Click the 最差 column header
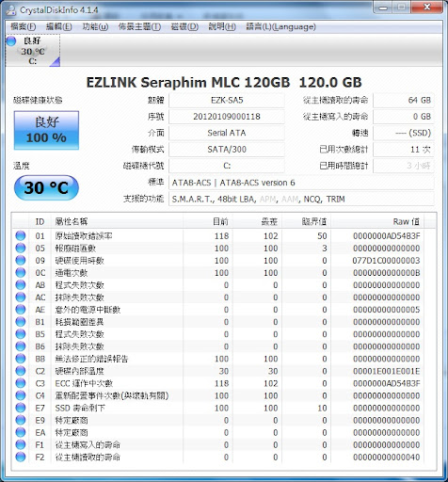 coord(257,221)
